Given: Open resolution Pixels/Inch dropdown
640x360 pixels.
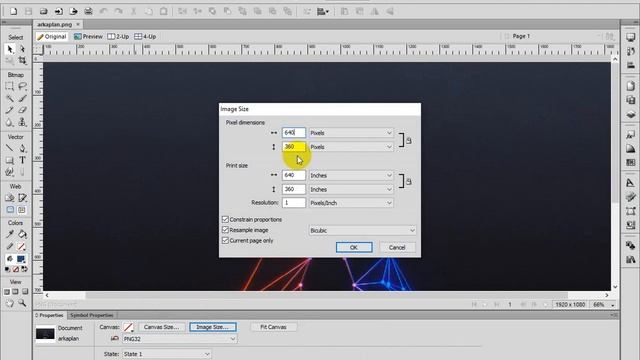Looking at the screenshot, I should tap(351, 203).
